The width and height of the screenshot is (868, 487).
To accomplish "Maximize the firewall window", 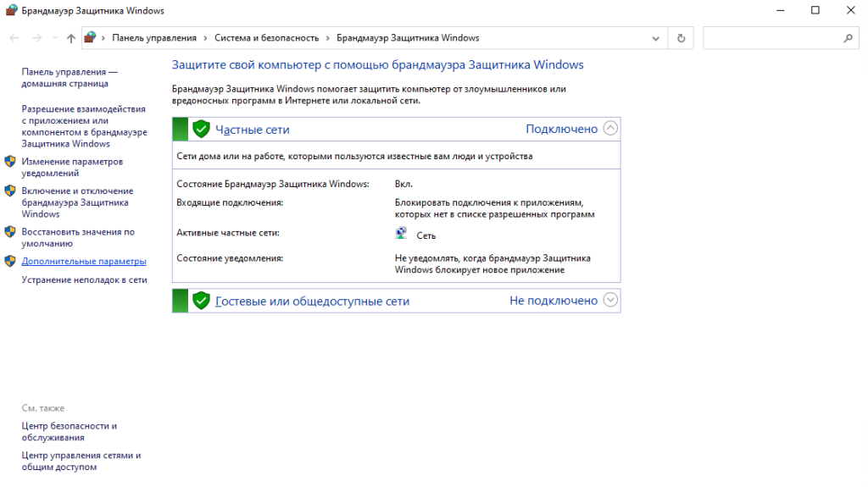I will click(815, 10).
